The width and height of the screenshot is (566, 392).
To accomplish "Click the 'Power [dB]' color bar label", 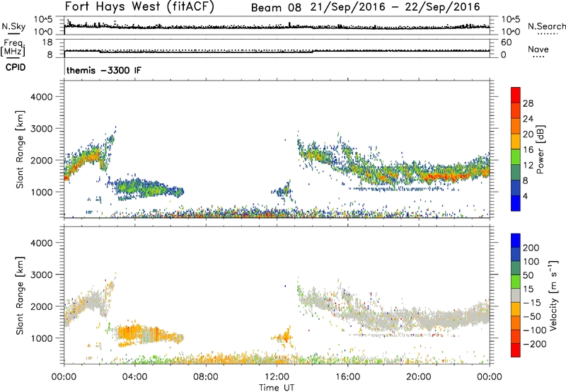I will (x=541, y=149).
